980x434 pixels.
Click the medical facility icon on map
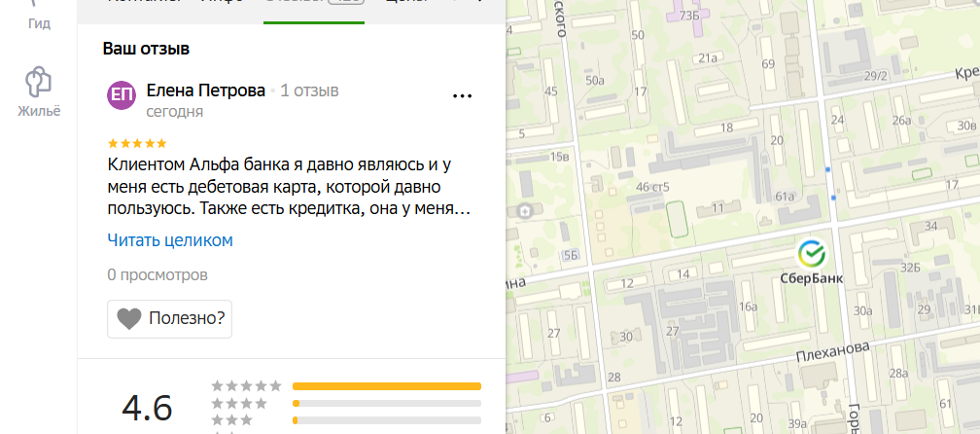(526, 211)
